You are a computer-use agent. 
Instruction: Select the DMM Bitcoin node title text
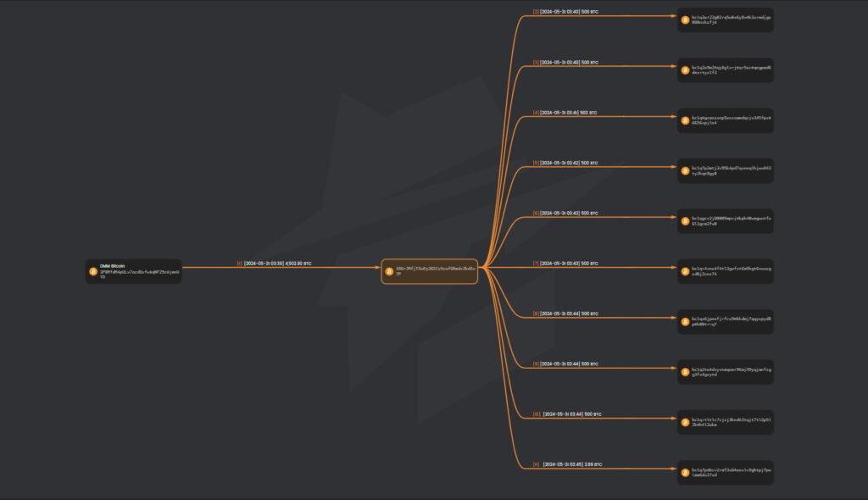[x=112, y=265]
